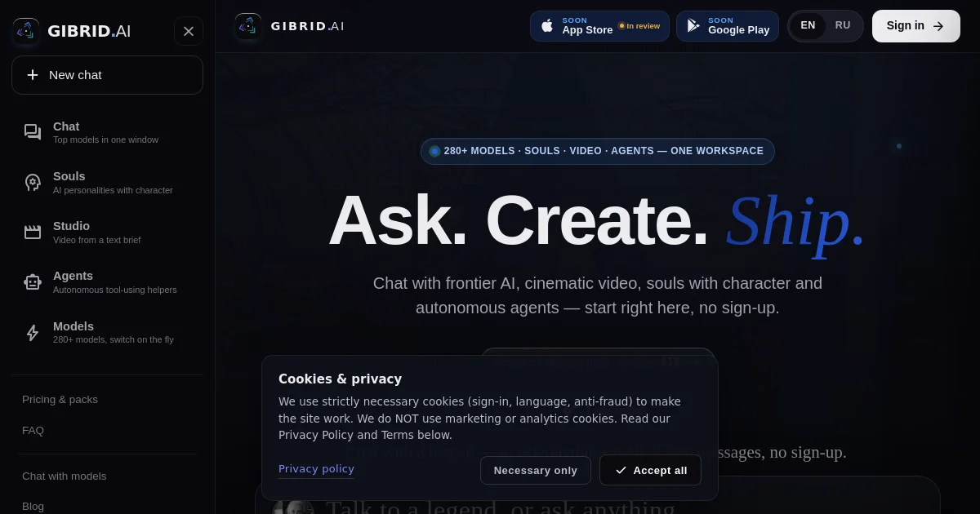The image size is (980, 514).
Task: Click the 'Cookies & privacy' heading
Action: pos(340,379)
